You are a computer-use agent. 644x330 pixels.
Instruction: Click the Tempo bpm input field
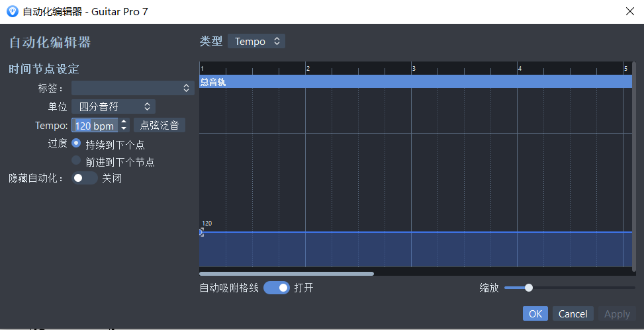[95, 126]
